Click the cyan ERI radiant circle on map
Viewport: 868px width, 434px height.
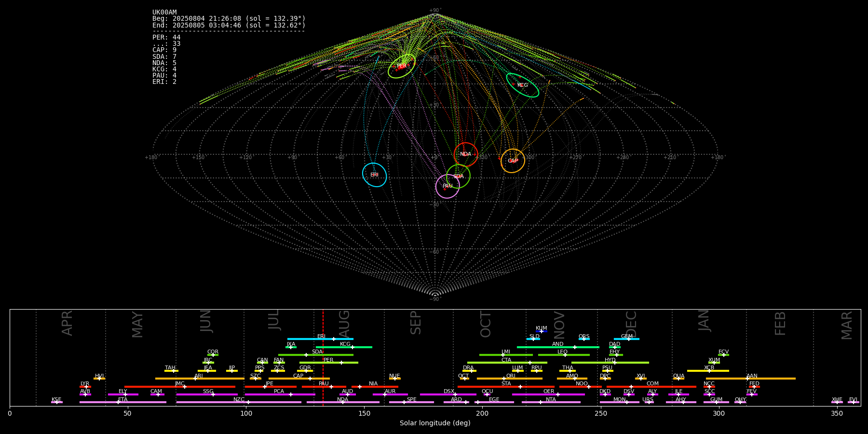point(374,175)
